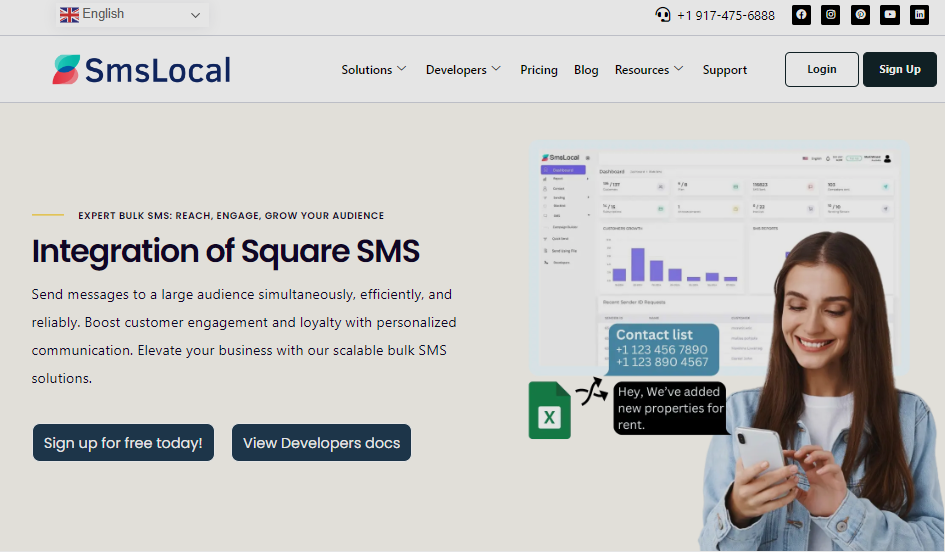The width and height of the screenshot is (945, 552).
Task: Click the new properties for rent message bubble
Action: 670,408
